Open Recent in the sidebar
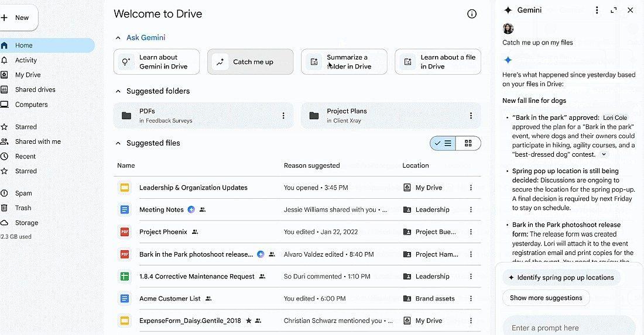 coord(25,156)
